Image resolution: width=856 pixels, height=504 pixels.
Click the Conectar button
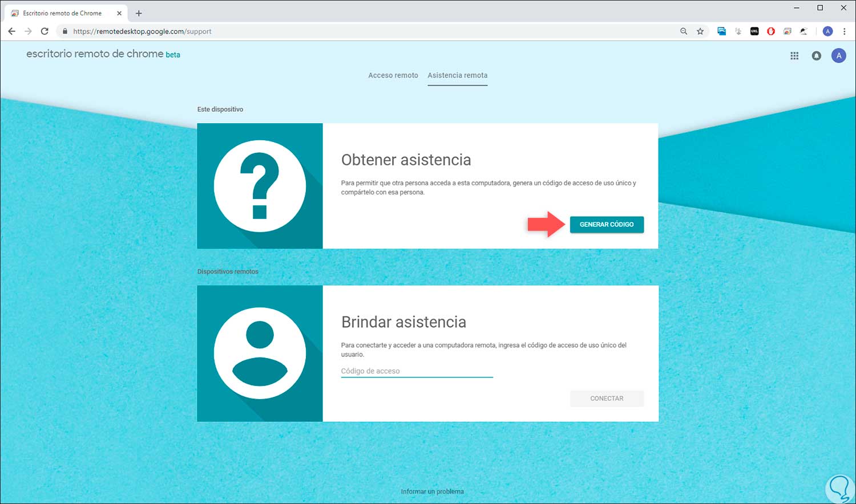tap(607, 399)
